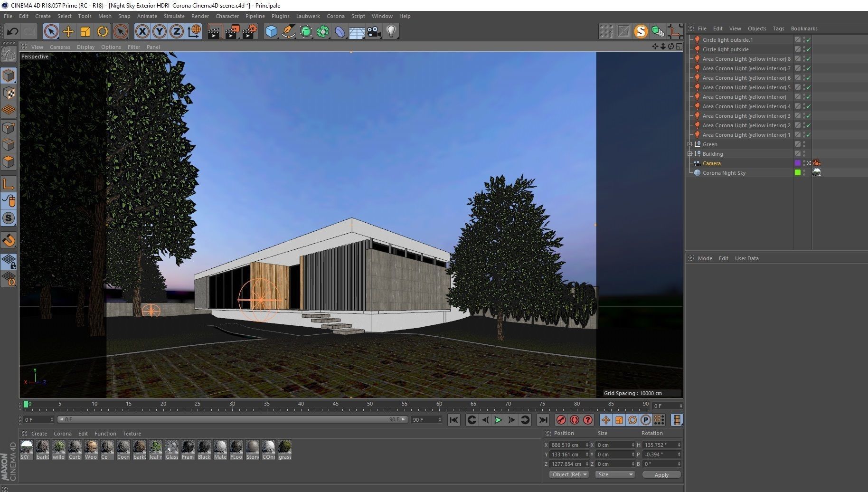
Task: Select the Corona Night Sky object
Action: pyautogui.click(x=724, y=173)
